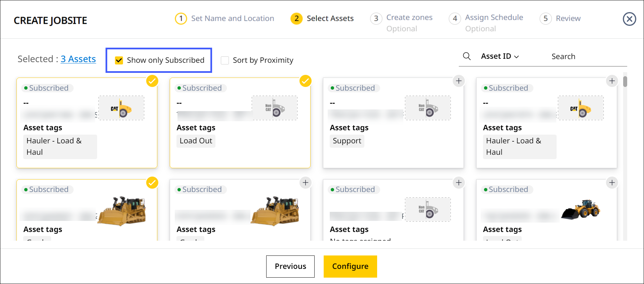Click the wheel loader asset image
The width and height of the screenshot is (644, 284).
(x=580, y=209)
